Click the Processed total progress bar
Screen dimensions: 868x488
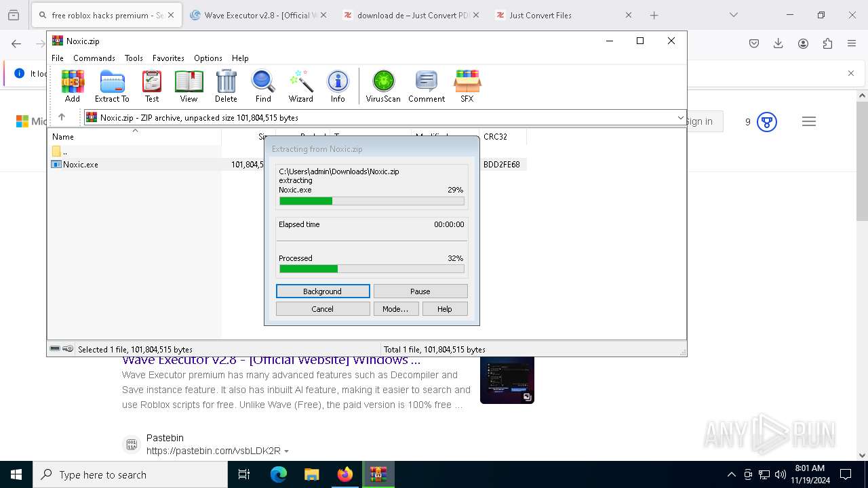coord(372,269)
